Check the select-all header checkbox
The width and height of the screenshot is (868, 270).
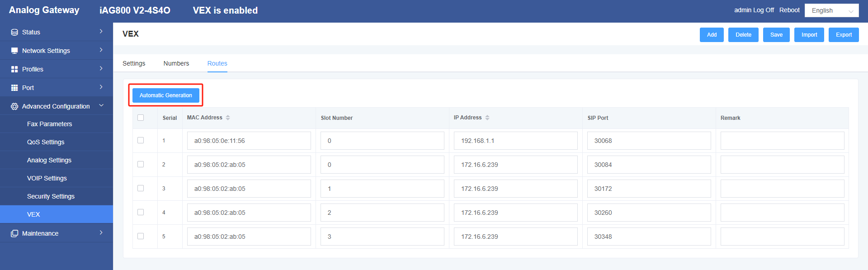(141, 118)
